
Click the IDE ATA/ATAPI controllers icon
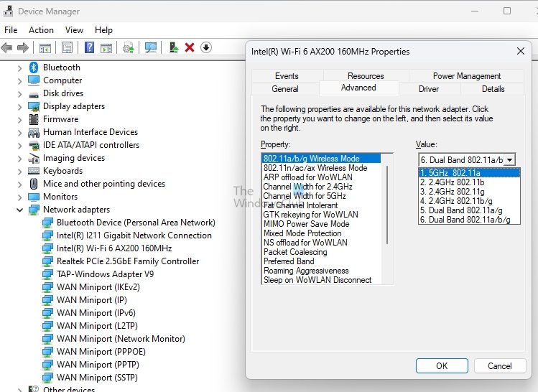coord(34,146)
